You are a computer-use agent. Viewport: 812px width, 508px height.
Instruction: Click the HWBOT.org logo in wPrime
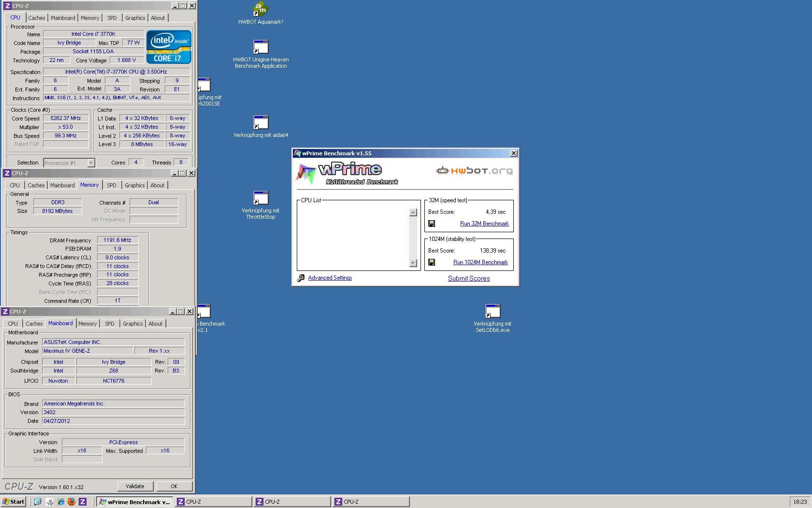(x=474, y=170)
